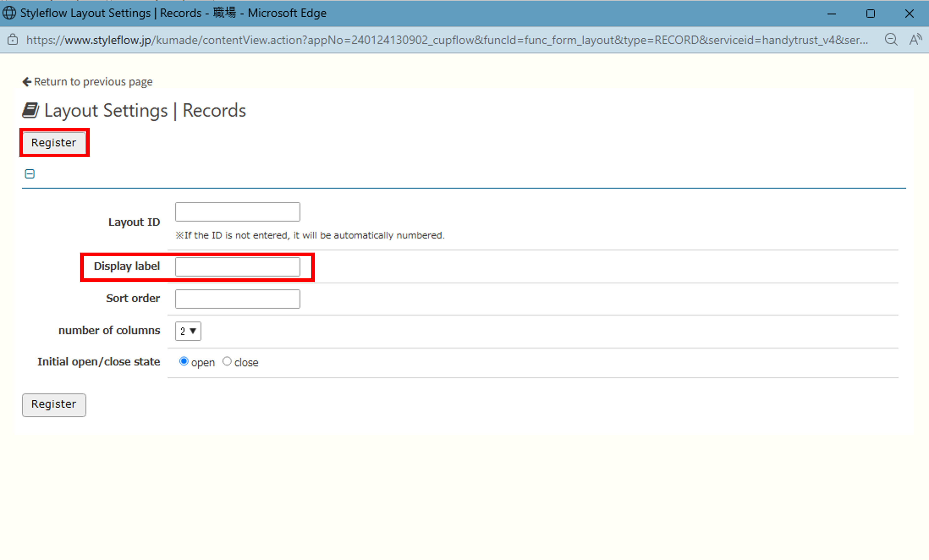929x560 pixels.
Task: Click the Layout Settings | Records heading
Action: [x=145, y=111]
